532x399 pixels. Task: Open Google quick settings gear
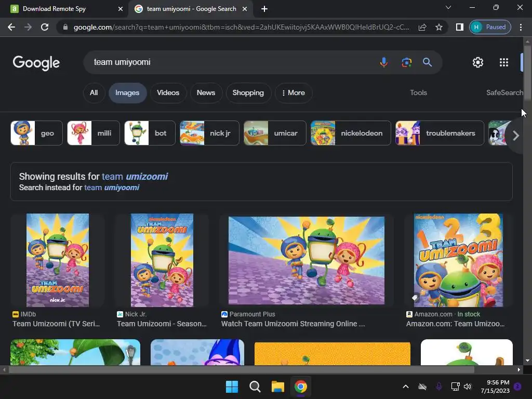[x=478, y=62]
